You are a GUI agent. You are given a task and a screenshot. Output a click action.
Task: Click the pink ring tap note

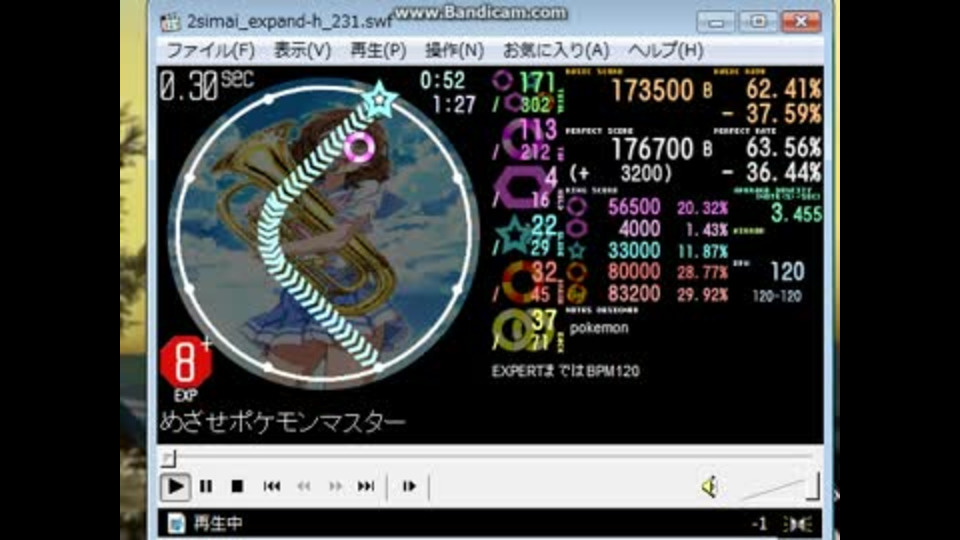pyautogui.click(x=359, y=147)
